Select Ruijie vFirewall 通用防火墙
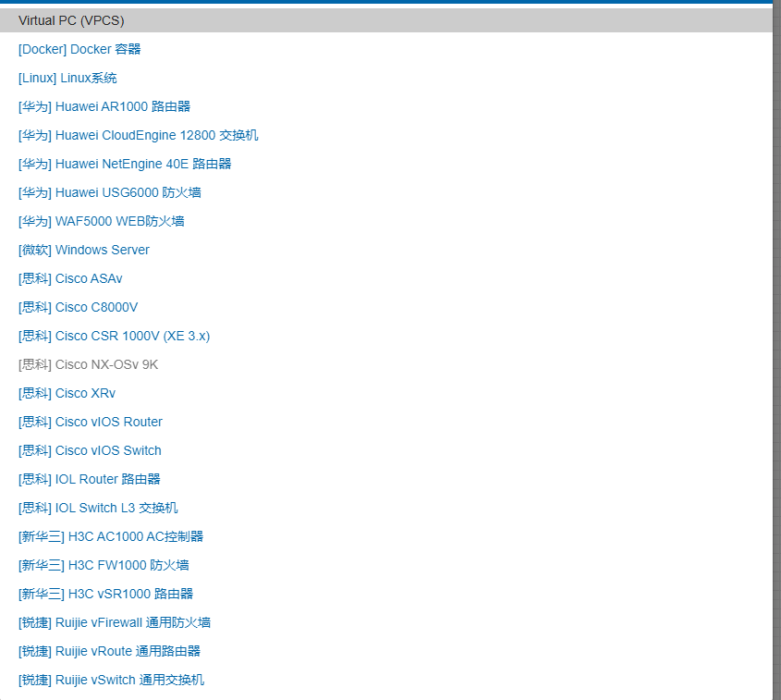The width and height of the screenshot is (781, 700). tap(115, 622)
